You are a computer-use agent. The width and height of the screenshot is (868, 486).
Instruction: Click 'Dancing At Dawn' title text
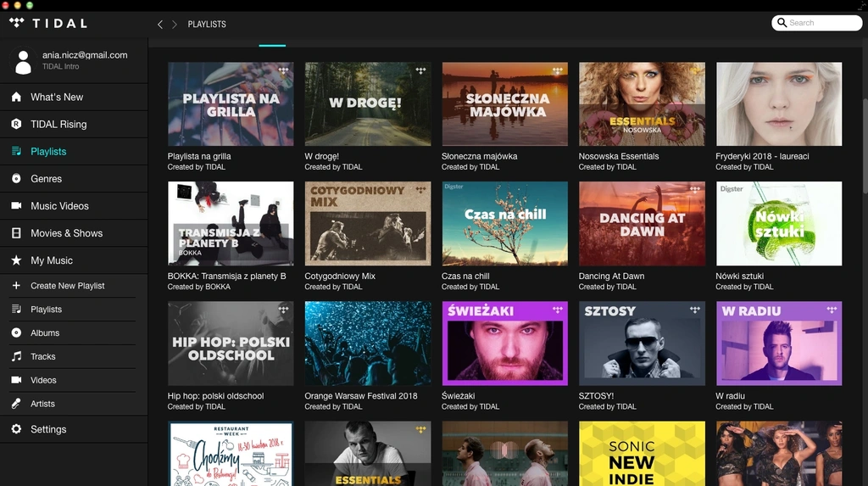[611, 276]
